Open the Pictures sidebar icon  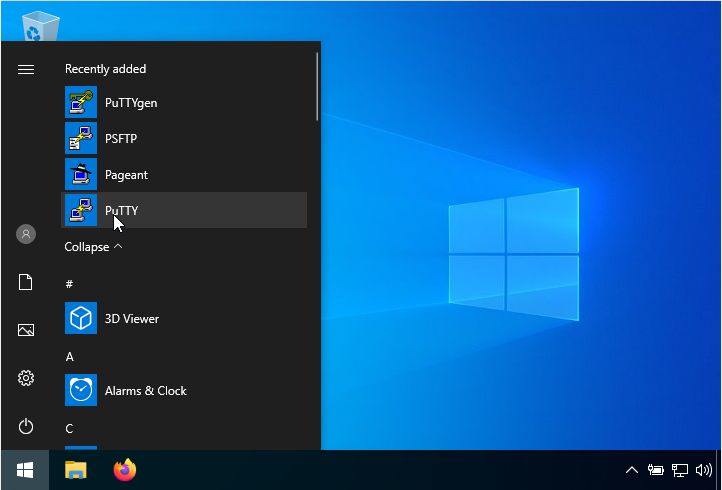click(x=26, y=330)
